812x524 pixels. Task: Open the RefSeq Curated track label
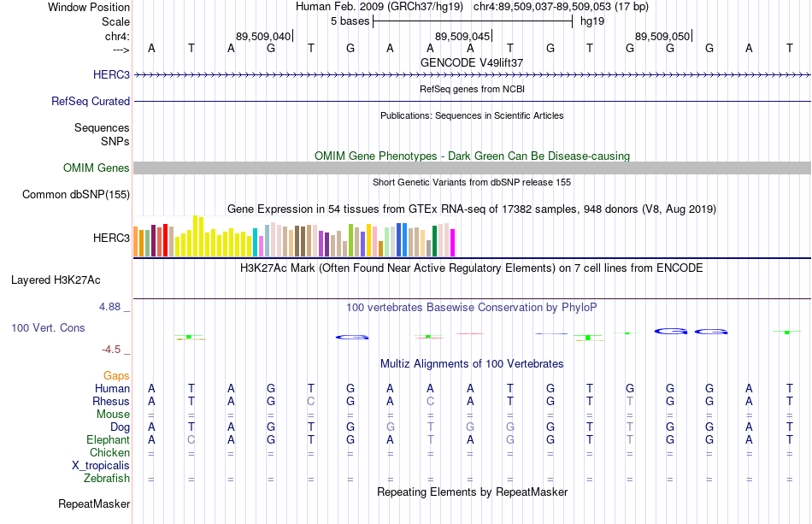91,101
